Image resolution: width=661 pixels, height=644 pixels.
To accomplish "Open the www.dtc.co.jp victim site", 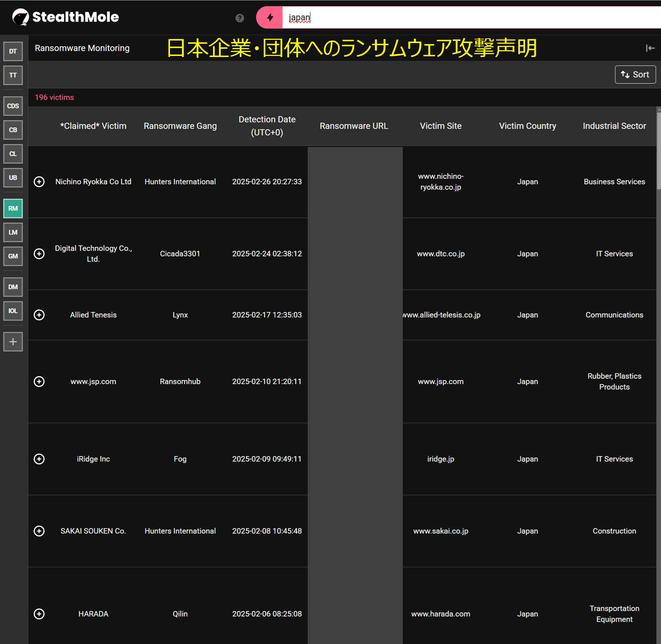I will tap(440, 254).
